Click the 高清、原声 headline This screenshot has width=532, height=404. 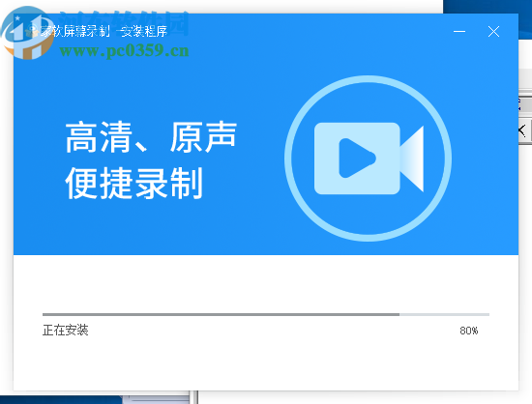click(x=151, y=137)
